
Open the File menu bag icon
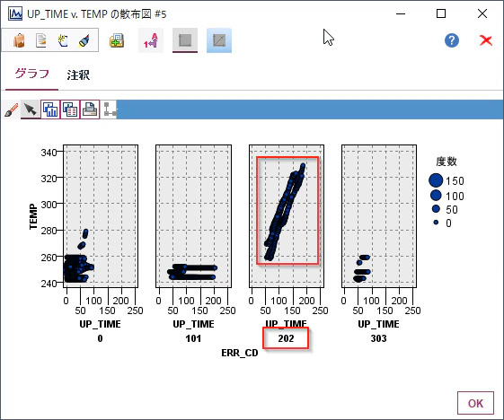[19, 40]
